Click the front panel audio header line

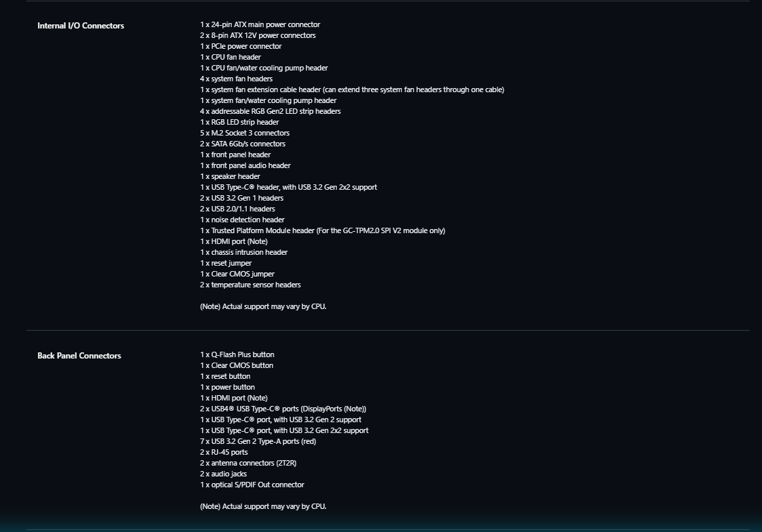(245, 165)
